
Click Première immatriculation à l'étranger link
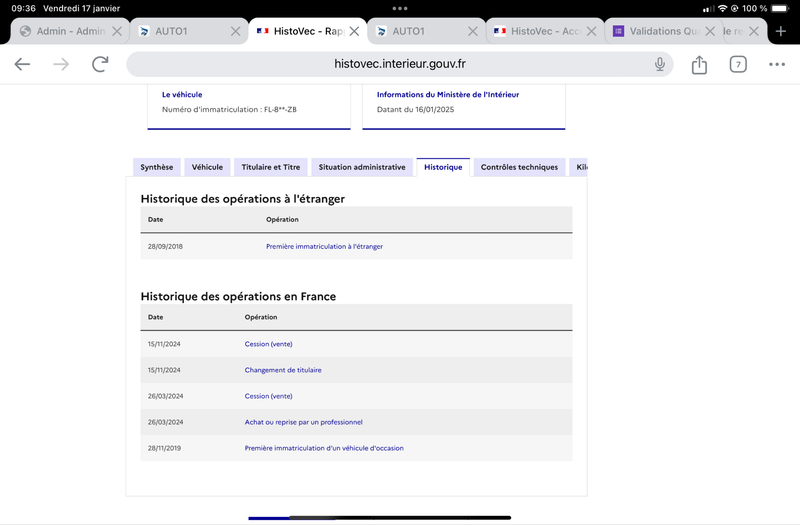[x=324, y=246]
